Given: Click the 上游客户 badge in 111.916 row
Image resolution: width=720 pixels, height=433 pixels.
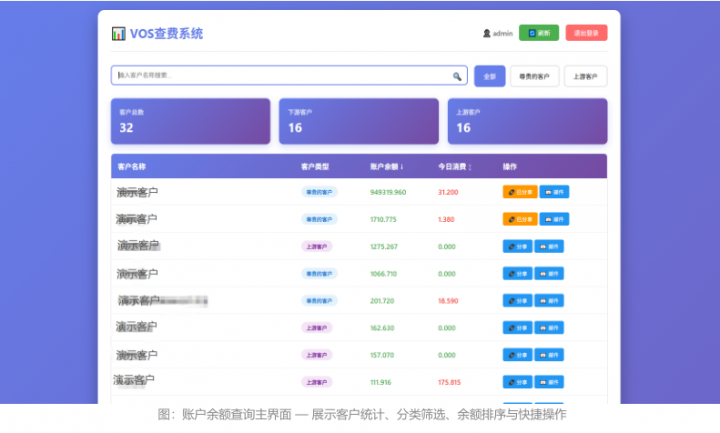Looking at the screenshot, I should click(316, 382).
